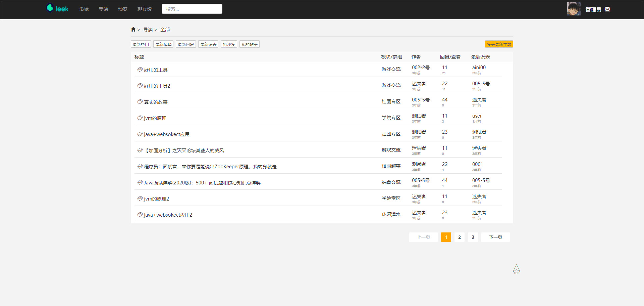Open the post java+websokect应用2
This screenshot has height=306, width=644.
(x=168, y=215)
